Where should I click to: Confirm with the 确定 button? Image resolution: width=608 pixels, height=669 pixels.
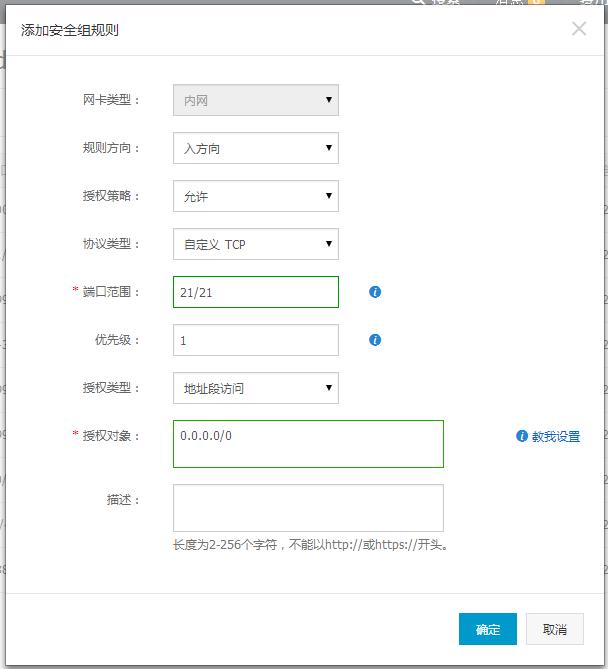pyautogui.click(x=488, y=629)
